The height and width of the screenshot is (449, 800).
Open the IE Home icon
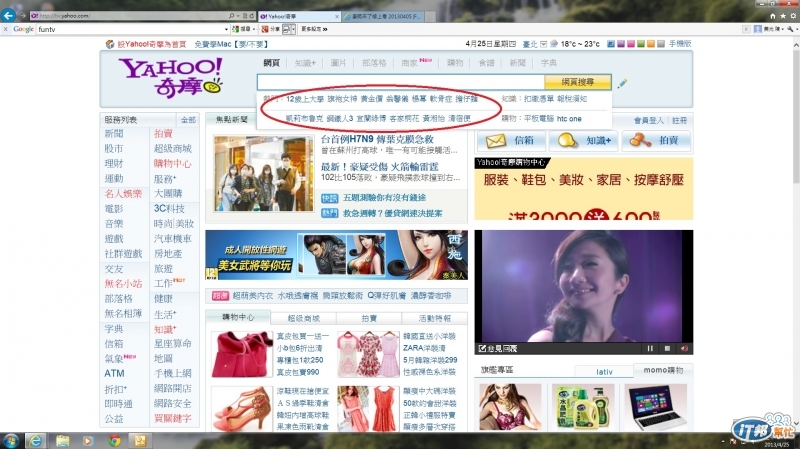click(x=773, y=16)
